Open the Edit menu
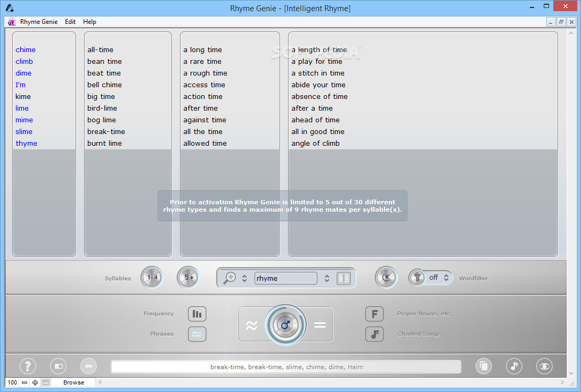The width and height of the screenshot is (581, 392). [x=70, y=22]
